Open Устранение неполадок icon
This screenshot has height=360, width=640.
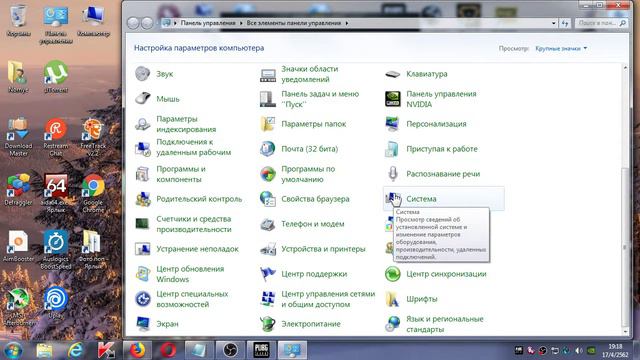[x=142, y=249]
